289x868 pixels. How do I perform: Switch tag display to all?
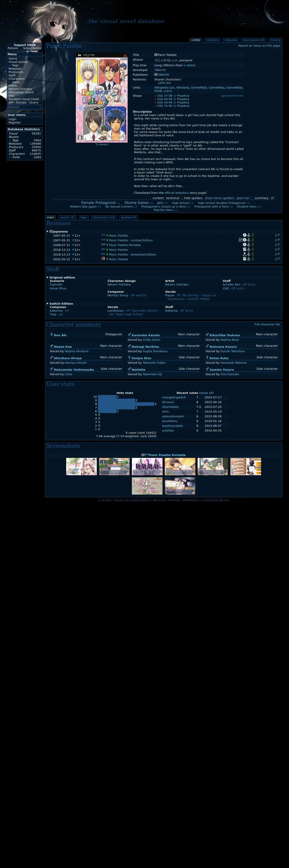pos(272,198)
